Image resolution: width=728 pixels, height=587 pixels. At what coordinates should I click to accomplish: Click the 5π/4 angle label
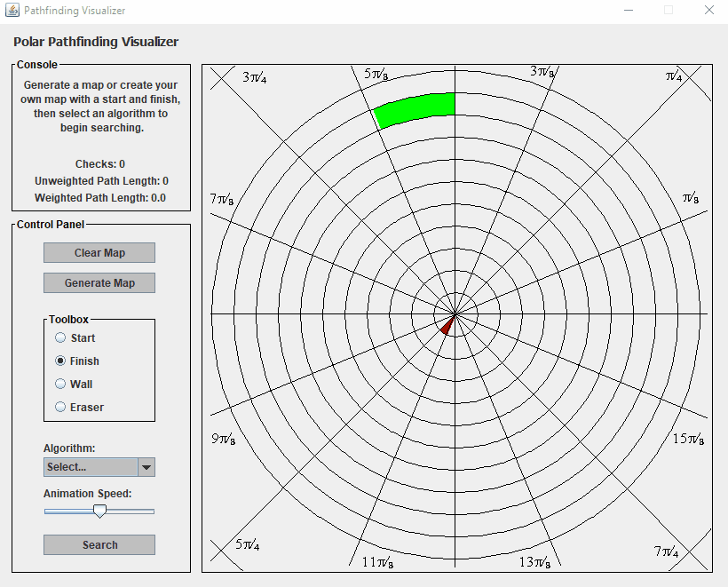tap(248, 544)
